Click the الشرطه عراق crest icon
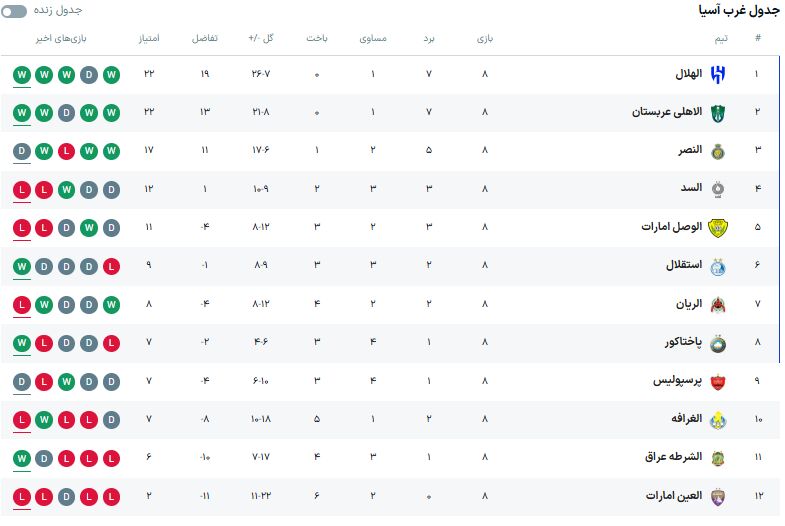This screenshot has width=785, height=526. click(x=718, y=458)
